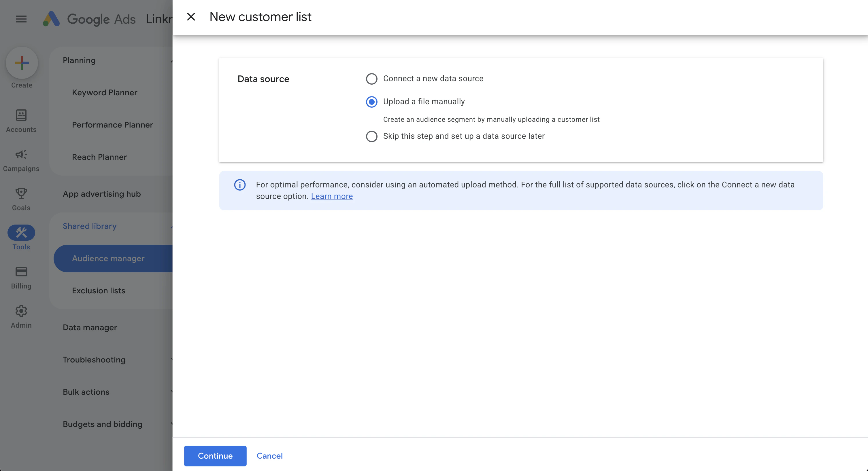Viewport: 868px width, 471px height.
Task: Open the Billing card icon
Action: 21,271
